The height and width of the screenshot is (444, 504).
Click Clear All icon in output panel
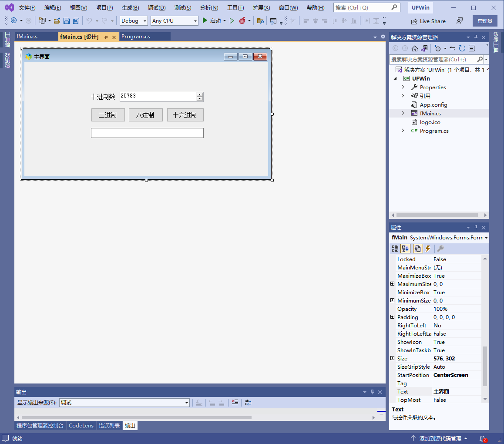(235, 403)
